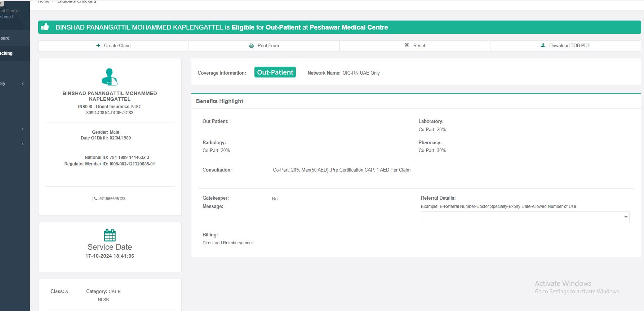The height and width of the screenshot is (311, 644).
Task: Click the download icon for TOB PDF
Action: 543,45
